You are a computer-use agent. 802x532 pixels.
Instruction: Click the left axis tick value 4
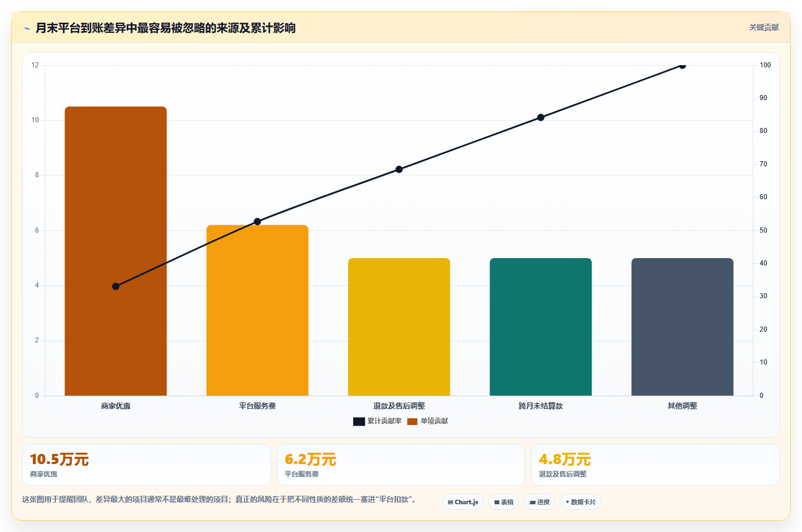click(37, 285)
